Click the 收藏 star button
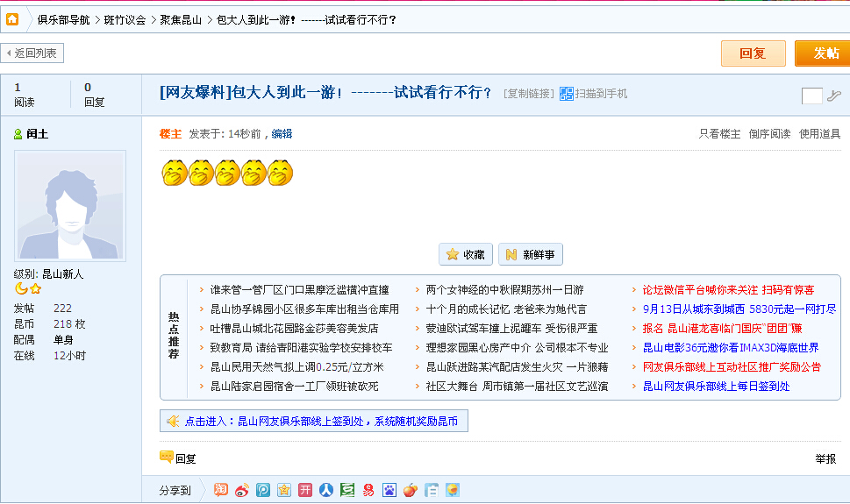 465,254
